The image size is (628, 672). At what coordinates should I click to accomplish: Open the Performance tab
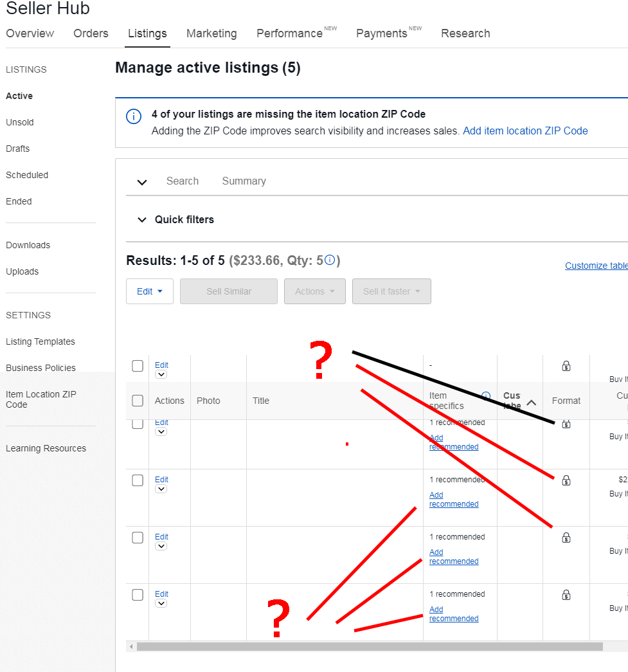coord(290,33)
